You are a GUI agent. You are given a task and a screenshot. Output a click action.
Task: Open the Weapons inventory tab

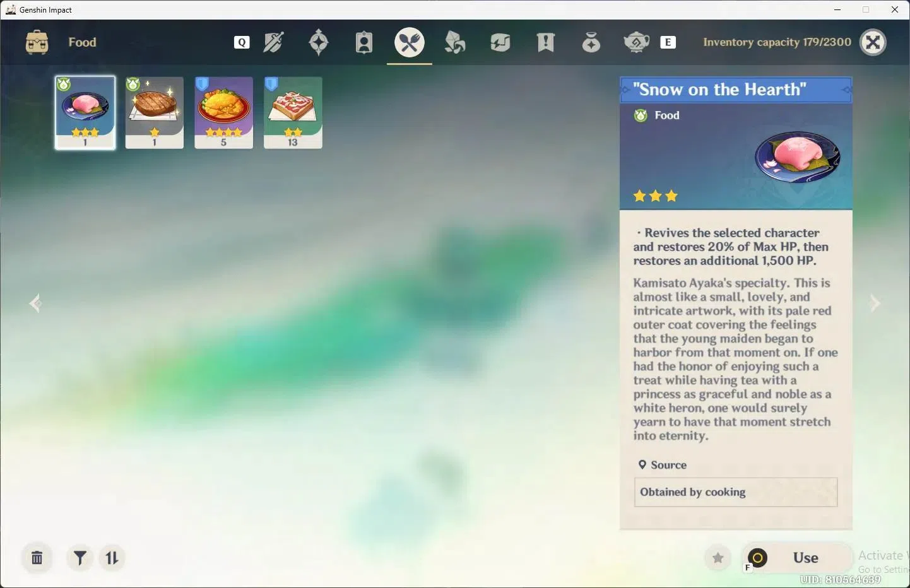273,42
